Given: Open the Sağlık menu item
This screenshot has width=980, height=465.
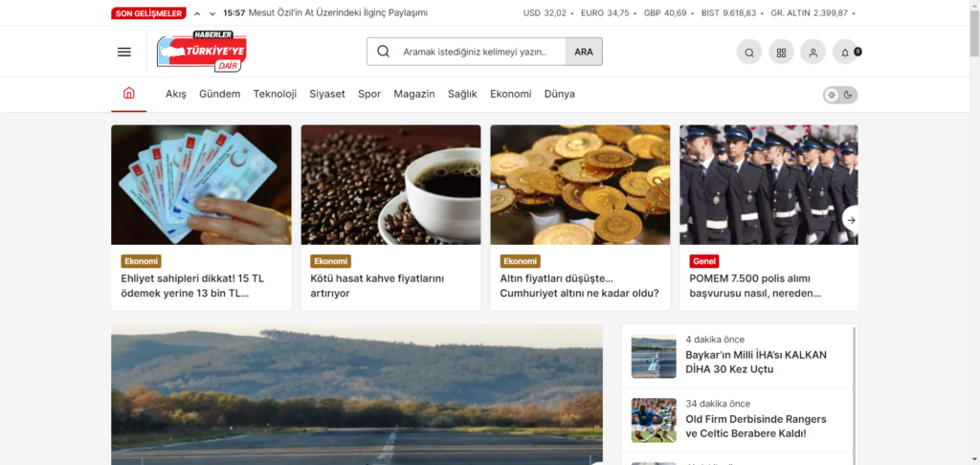Looking at the screenshot, I should tap(462, 94).
